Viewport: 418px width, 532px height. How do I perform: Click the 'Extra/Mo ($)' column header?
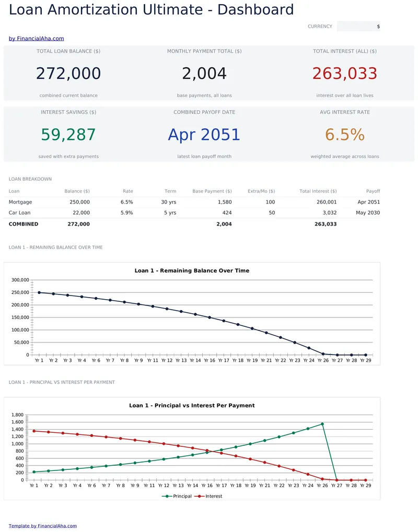(261, 191)
